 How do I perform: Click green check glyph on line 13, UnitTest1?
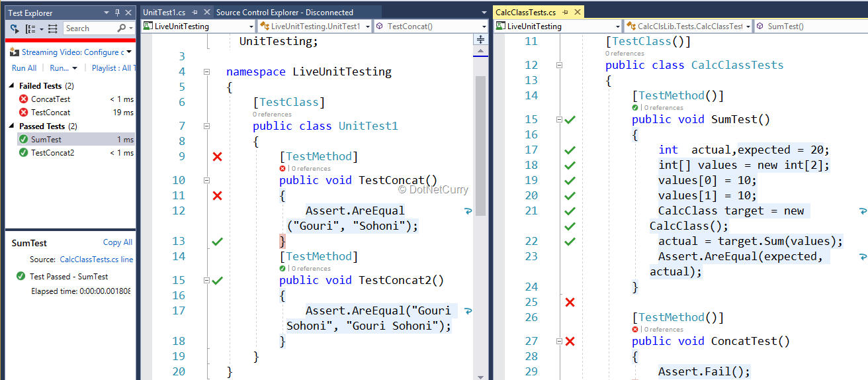(x=217, y=242)
